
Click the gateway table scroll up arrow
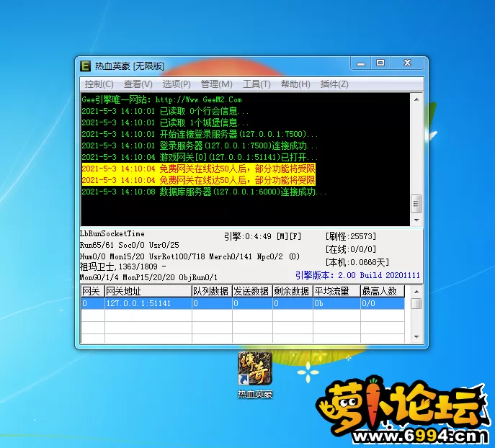click(x=416, y=292)
